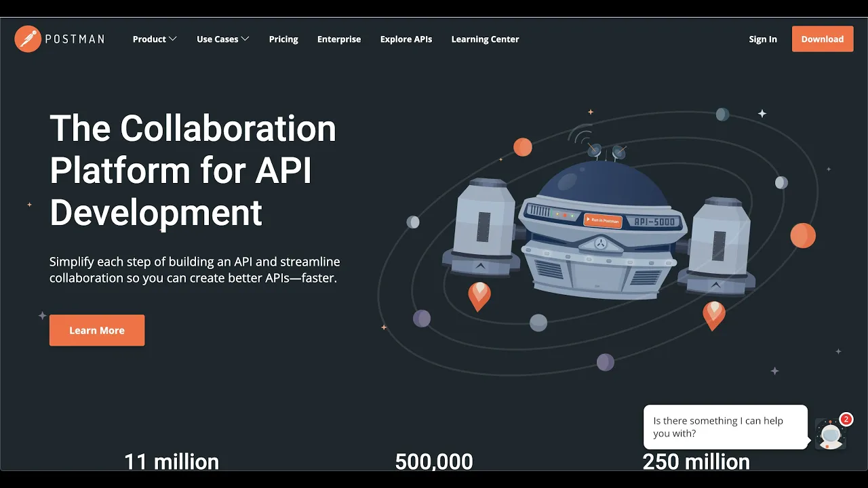The image size is (868, 488).
Task: Visit the Learning Center link
Action: click(x=485, y=39)
